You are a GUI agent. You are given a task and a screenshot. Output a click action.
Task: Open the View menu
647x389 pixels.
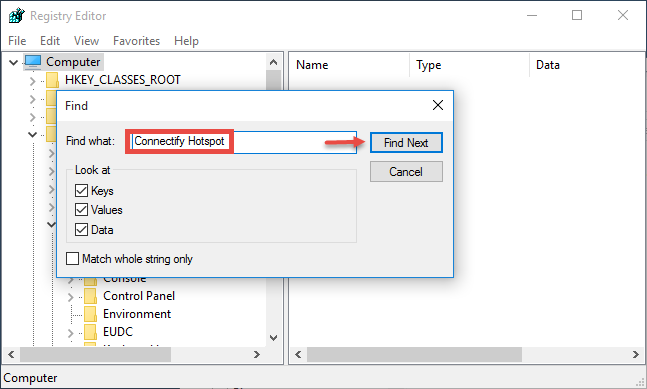pos(86,41)
